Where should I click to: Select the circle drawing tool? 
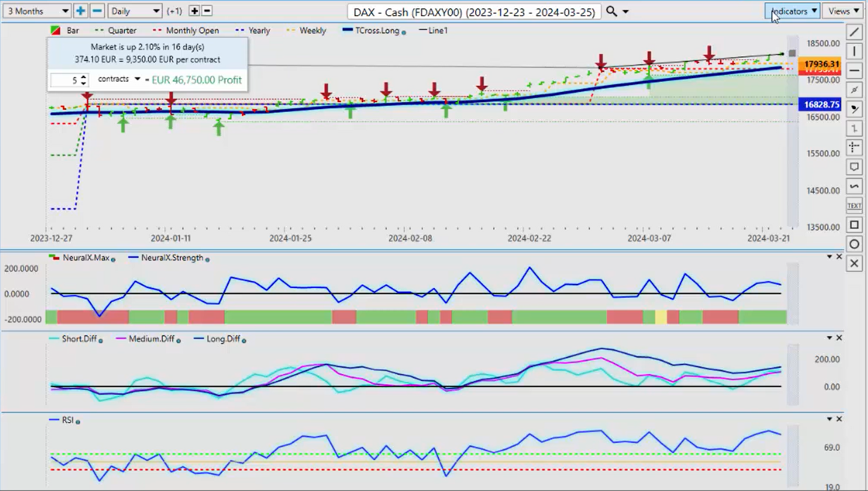pyautogui.click(x=854, y=244)
